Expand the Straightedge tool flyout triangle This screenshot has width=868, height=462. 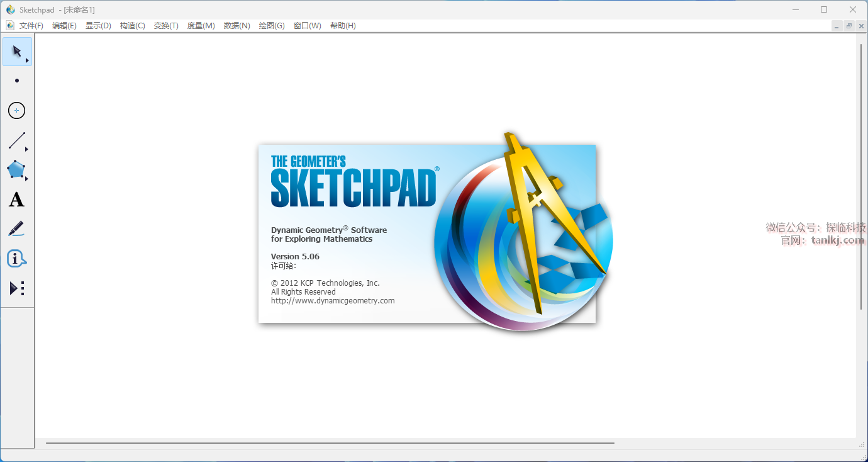pos(27,150)
